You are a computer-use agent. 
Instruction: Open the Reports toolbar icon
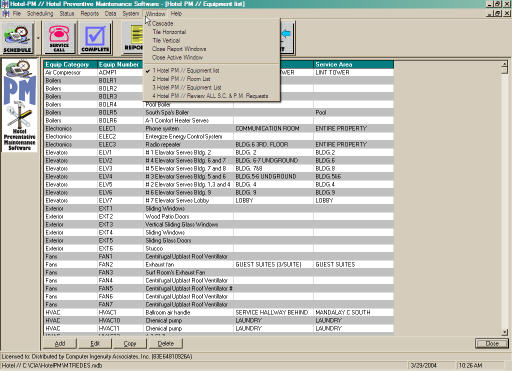pos(133,38)
